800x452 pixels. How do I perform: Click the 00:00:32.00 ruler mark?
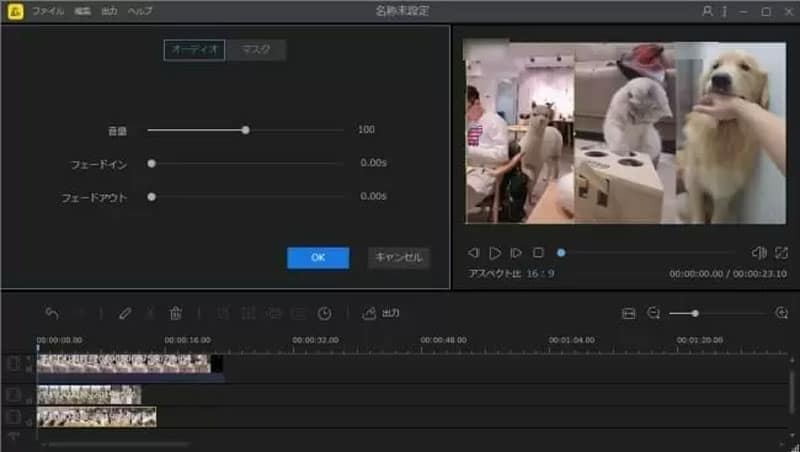coord(315,340)
